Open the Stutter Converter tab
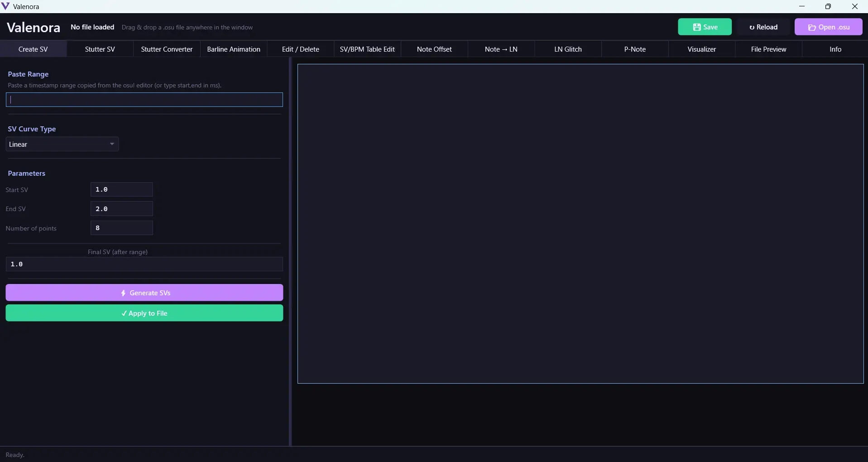 pos(167,49)
